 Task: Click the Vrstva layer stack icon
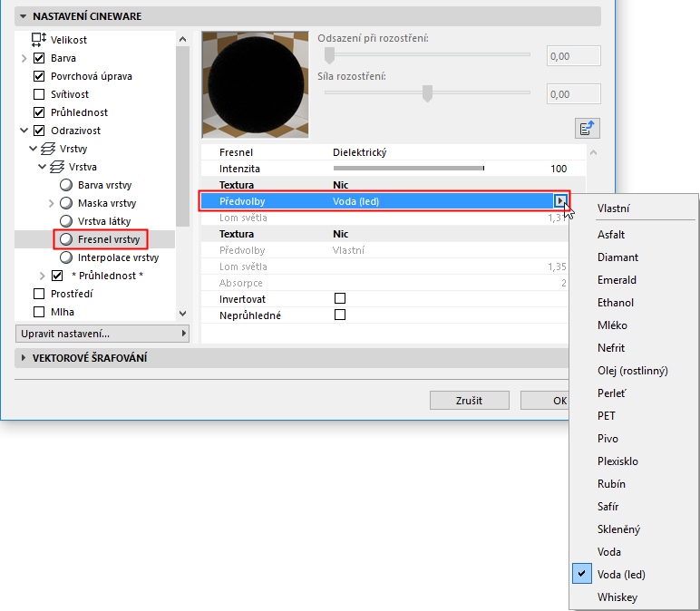click(x=57, y=167)
